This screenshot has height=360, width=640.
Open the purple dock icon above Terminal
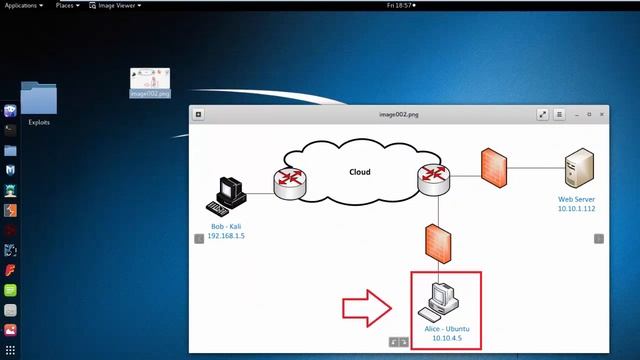tap(10, 111)
